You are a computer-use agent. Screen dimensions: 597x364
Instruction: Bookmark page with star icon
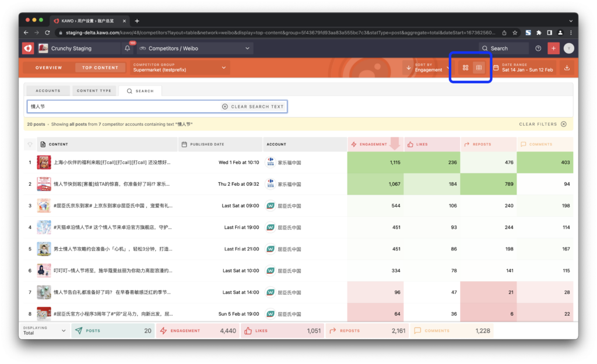(515, 33)
